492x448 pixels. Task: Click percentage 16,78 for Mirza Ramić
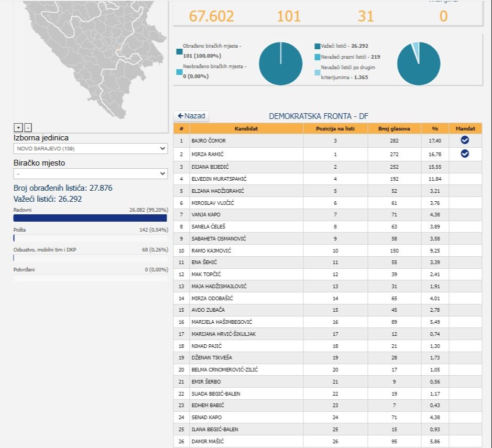pyautogui.click(x=435, y=155)
